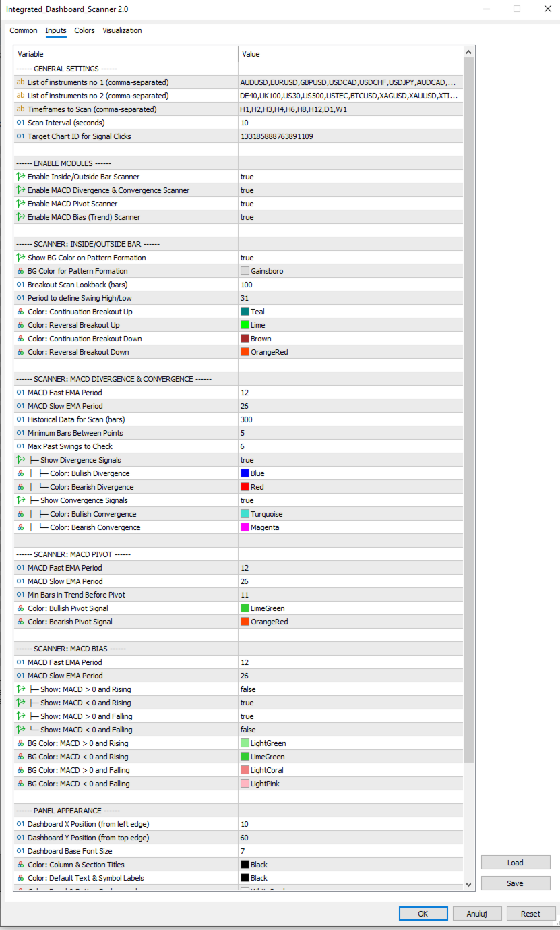This screenshot has height=930, width=560.
Task: Open the Colors tab
Action: pyautogui.click(x=84, y=30)
